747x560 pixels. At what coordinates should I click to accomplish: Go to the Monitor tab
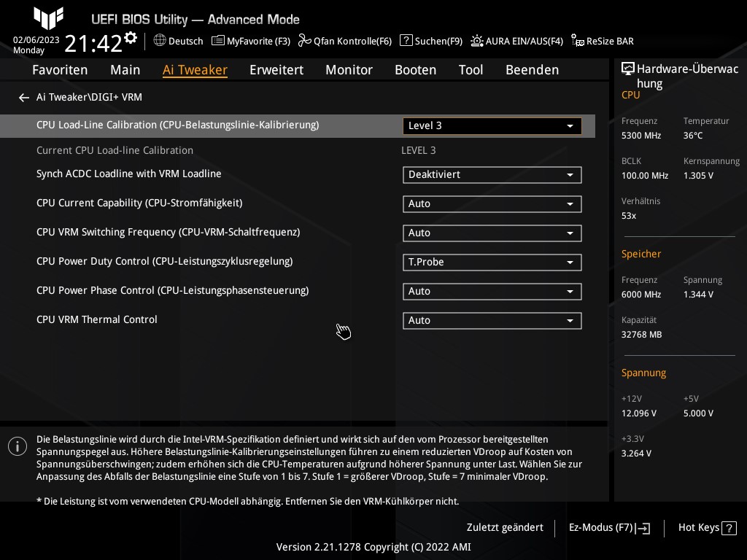(x=349, y=70)
